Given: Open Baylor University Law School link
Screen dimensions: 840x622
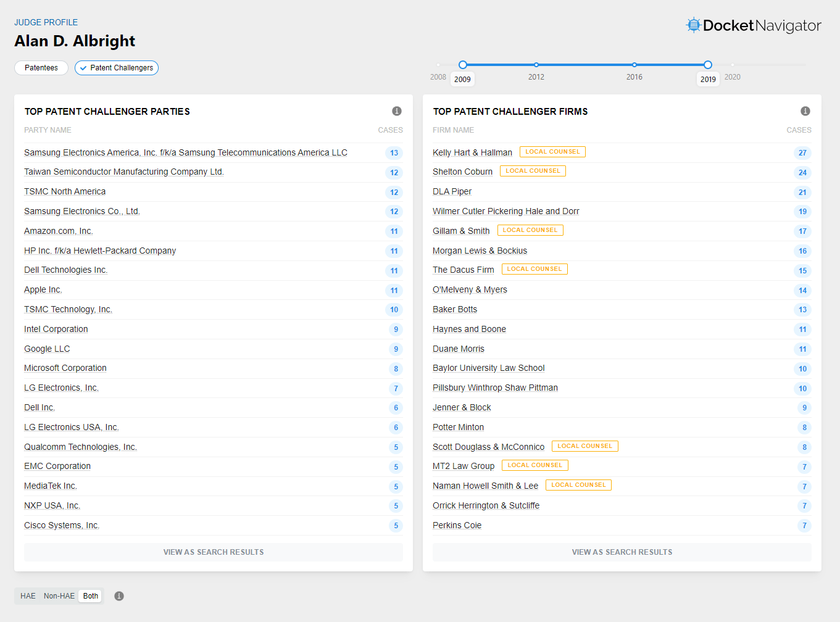Looking at the screenshot, I should [x=488, y=368].
